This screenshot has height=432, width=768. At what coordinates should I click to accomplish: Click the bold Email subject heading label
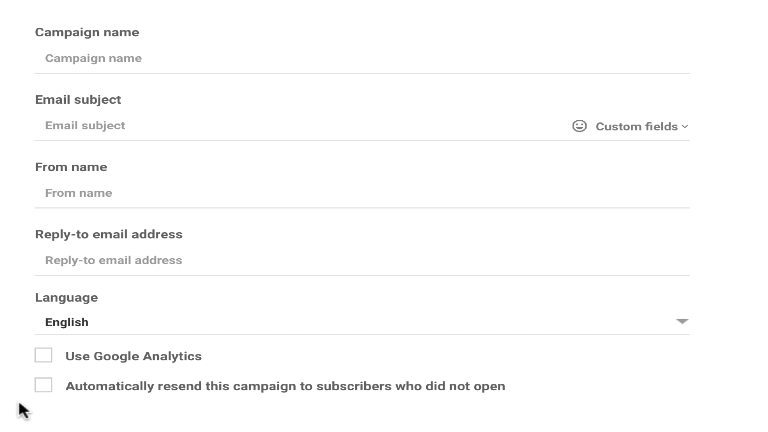pyautogui.click(x=78, y=100)
